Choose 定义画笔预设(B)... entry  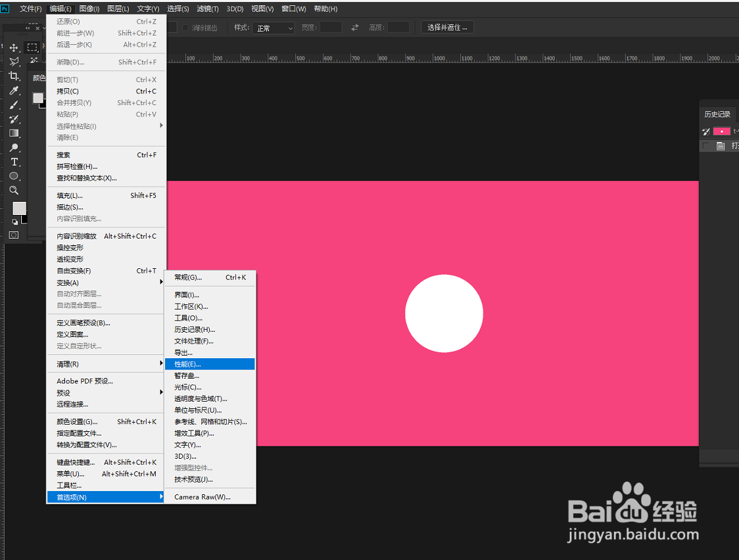tap(107, 323)
